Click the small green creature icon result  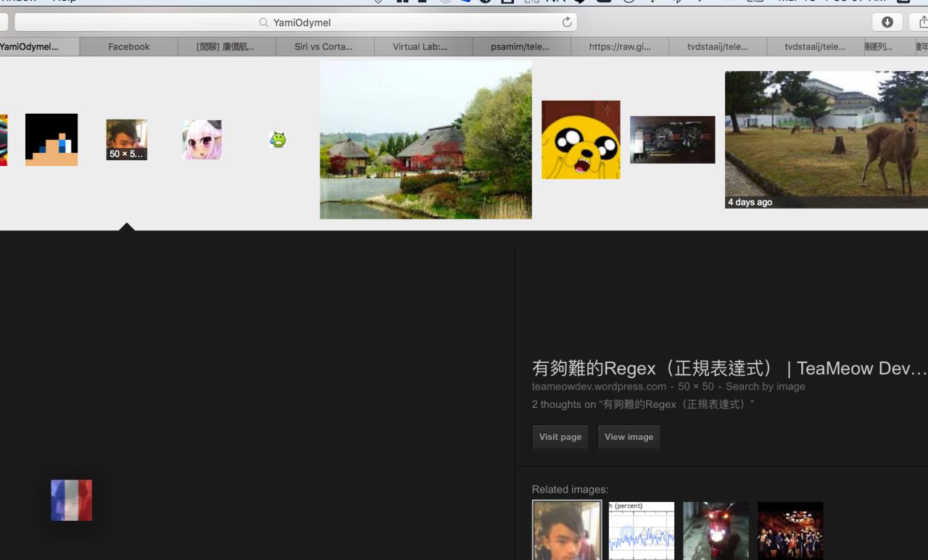[278, 140]
